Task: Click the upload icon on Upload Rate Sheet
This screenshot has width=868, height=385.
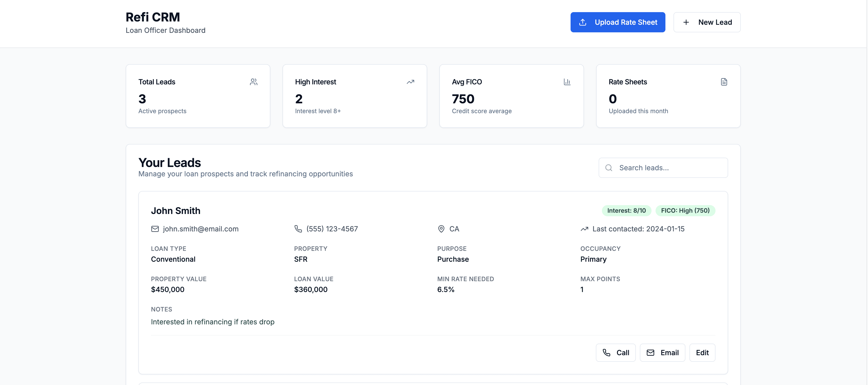Action: tap(583, 22)
